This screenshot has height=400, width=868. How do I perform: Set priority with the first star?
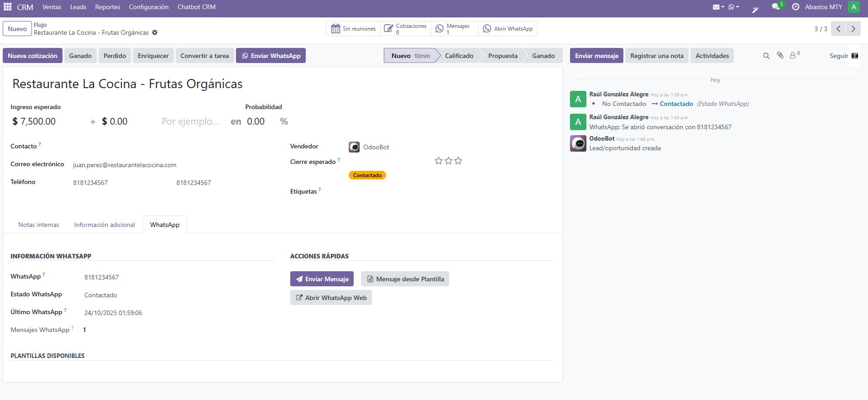point(439,161)
